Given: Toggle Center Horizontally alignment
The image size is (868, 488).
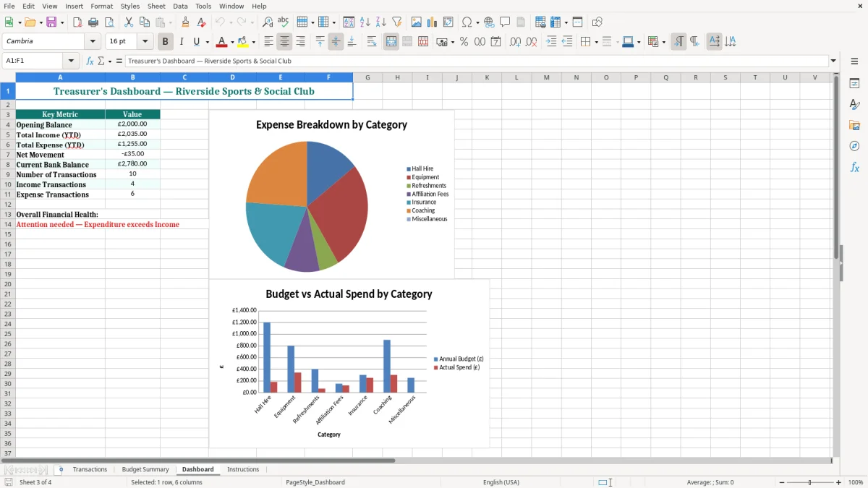Looking at the screenshot, I should tap(284, 42).
